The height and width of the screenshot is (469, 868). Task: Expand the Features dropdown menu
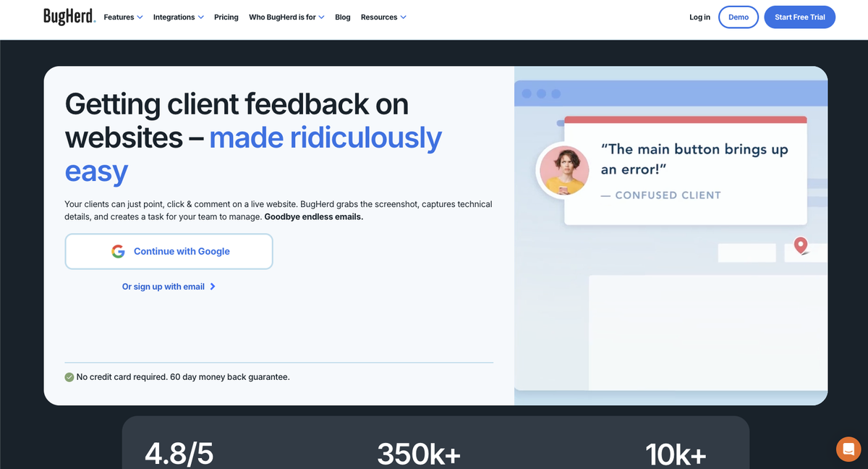123,17
